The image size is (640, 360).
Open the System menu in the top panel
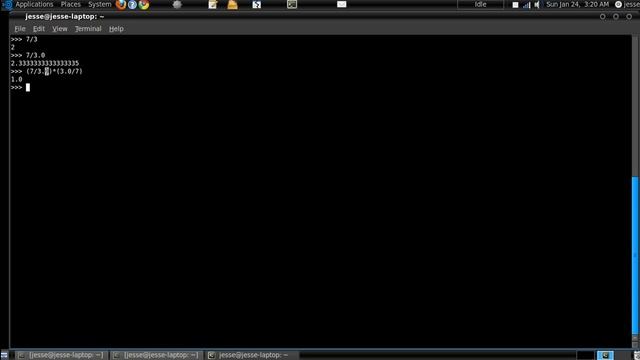pyautogui.click(x=100, y=4)
